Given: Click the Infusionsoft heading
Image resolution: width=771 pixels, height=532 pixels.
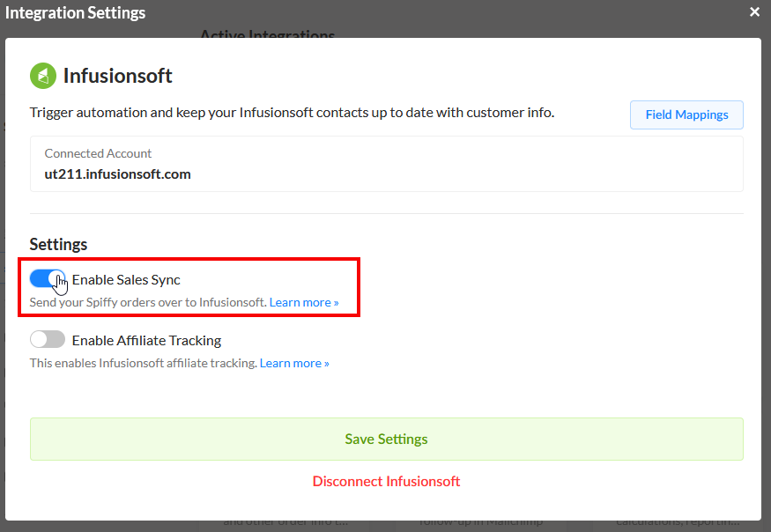Looking at the screenshot, I should 117,76.
